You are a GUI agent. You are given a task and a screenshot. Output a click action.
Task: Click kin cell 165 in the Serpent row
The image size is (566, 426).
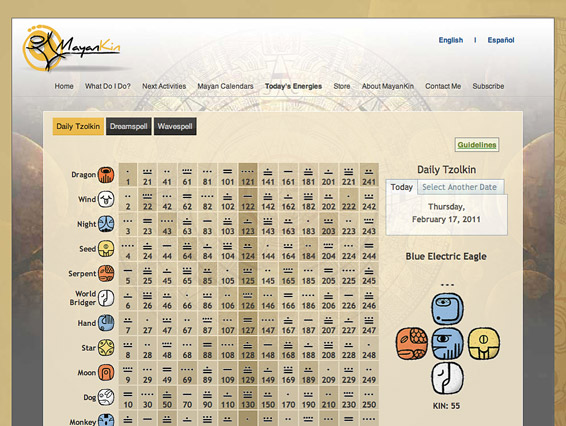coord(288,274)
